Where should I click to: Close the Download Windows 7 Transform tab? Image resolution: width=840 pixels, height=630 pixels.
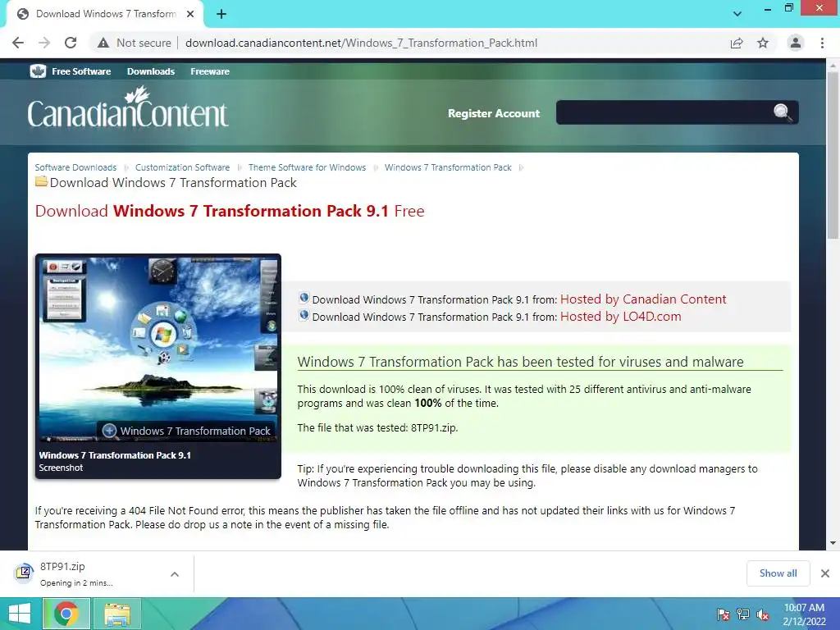[190, 15]
